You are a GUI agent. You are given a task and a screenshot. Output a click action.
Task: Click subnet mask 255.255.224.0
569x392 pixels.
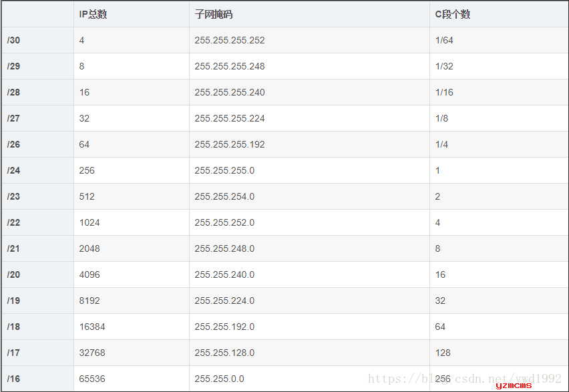[x=224, y=301]
